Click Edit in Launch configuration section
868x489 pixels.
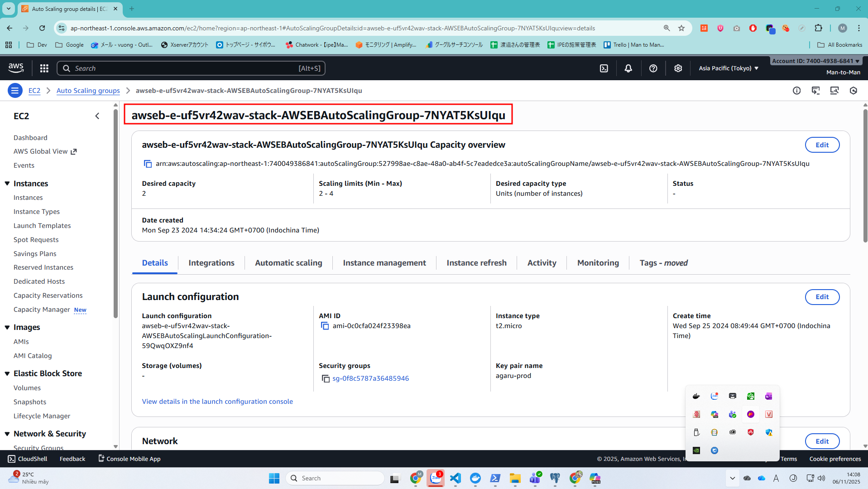(x=822, y=297)
